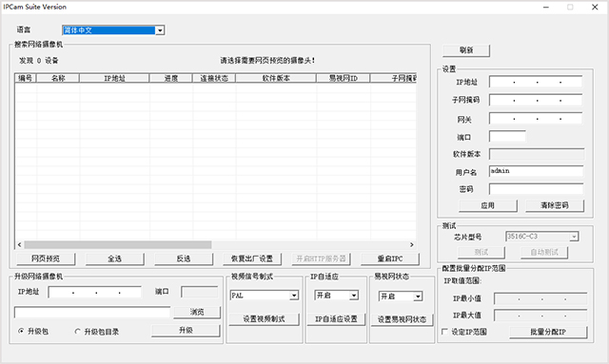The height and width of the screenshot is (364, 609).
Task: Select the 升级包目录 radio button
Action: (78, 332)
